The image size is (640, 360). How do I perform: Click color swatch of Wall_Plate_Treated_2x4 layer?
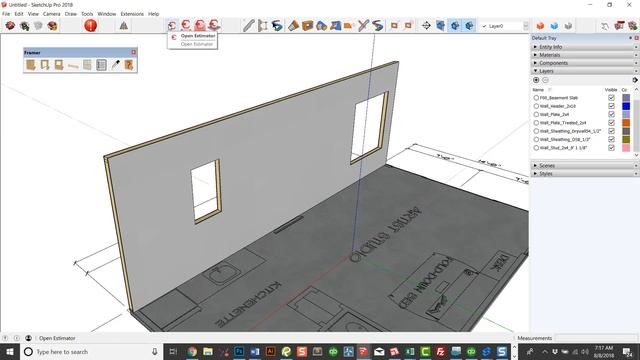point(626,122)
